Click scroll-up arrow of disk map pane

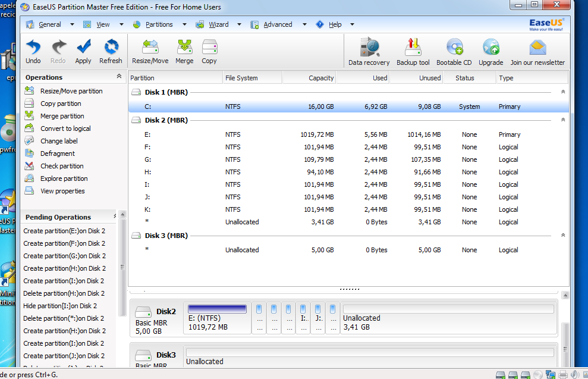tap(565, 295)
